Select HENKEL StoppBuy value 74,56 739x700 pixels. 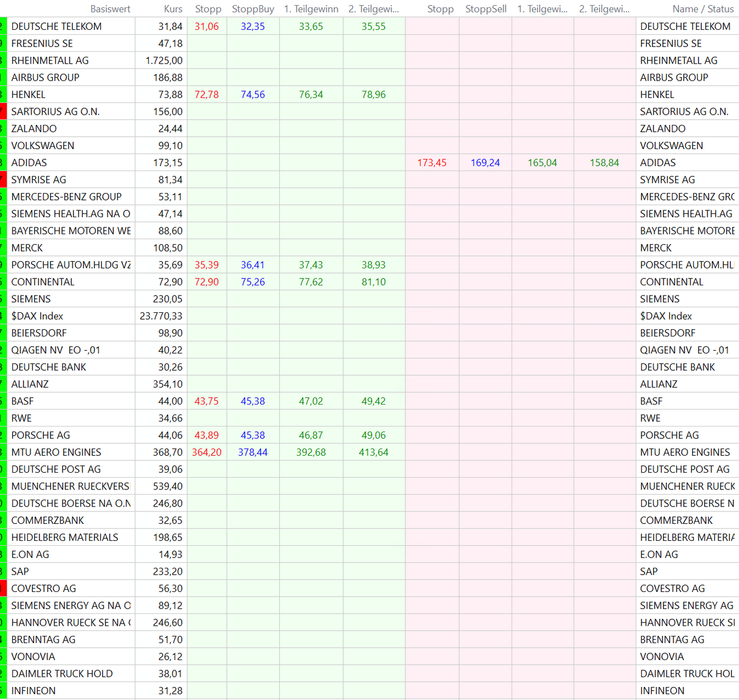pyautogui.click(x=253, y=95)
